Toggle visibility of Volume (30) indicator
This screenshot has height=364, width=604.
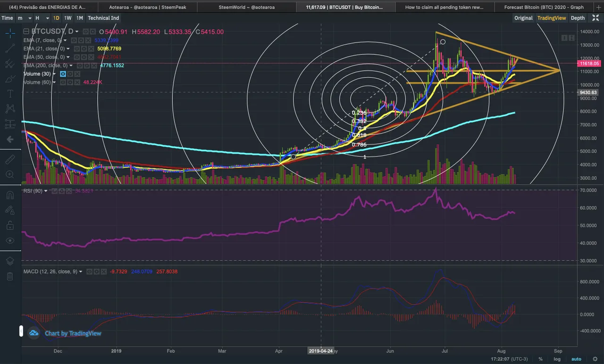63,74
